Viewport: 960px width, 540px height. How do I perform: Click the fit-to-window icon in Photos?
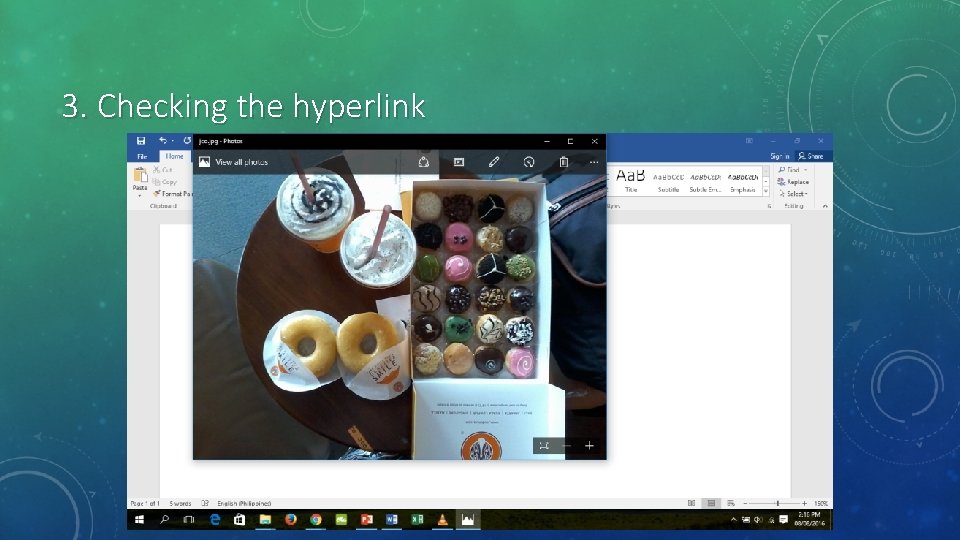[x=544, y=446]
